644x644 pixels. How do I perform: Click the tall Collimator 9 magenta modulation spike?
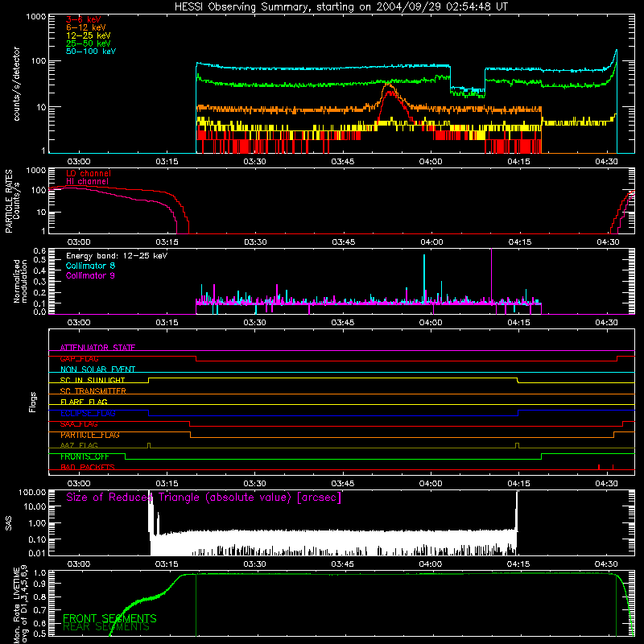(491, 275)
